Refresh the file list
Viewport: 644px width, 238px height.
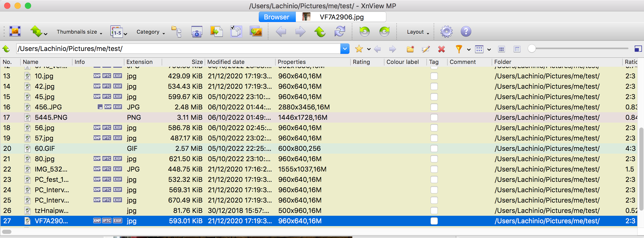(x=340, y=32)
